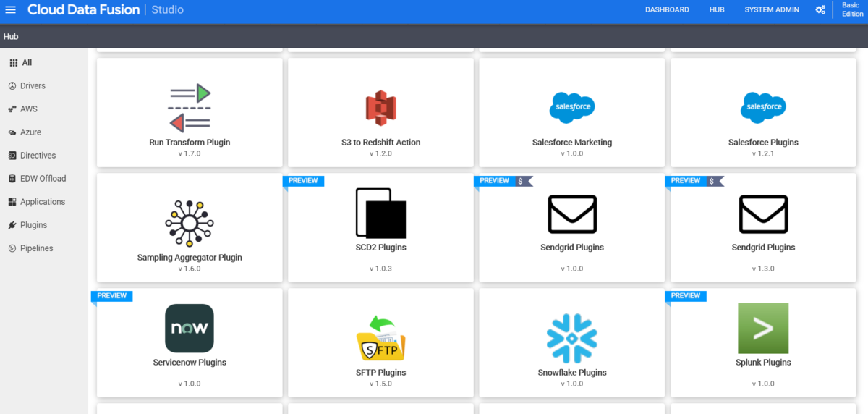
Task: Click the S3 to Redshift Action icon
Action: [x=380, y=109]
